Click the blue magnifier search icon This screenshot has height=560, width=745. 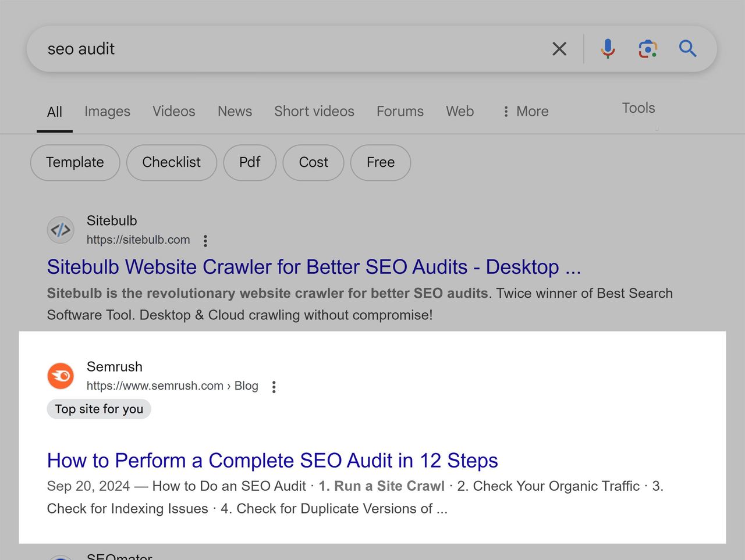point(687,49)
